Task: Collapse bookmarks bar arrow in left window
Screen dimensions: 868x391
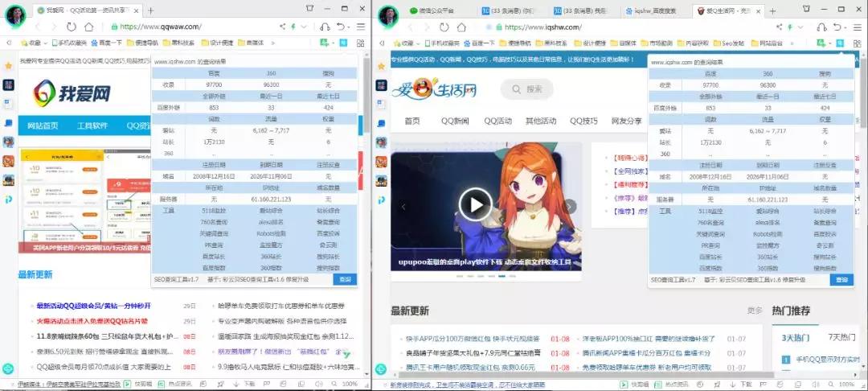Action: (x=8, y=43)
